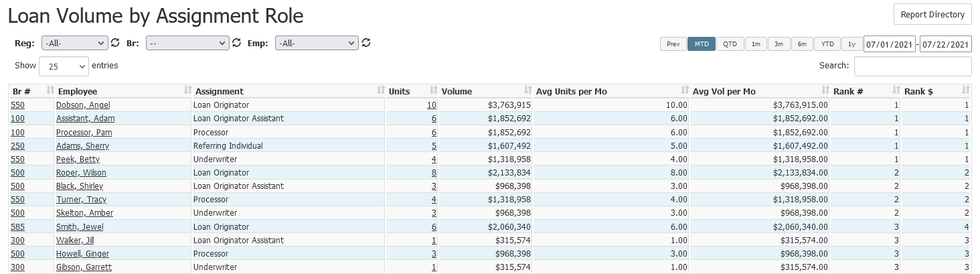Refresh the Emp filter
The image size is (980, 274).
365,43
